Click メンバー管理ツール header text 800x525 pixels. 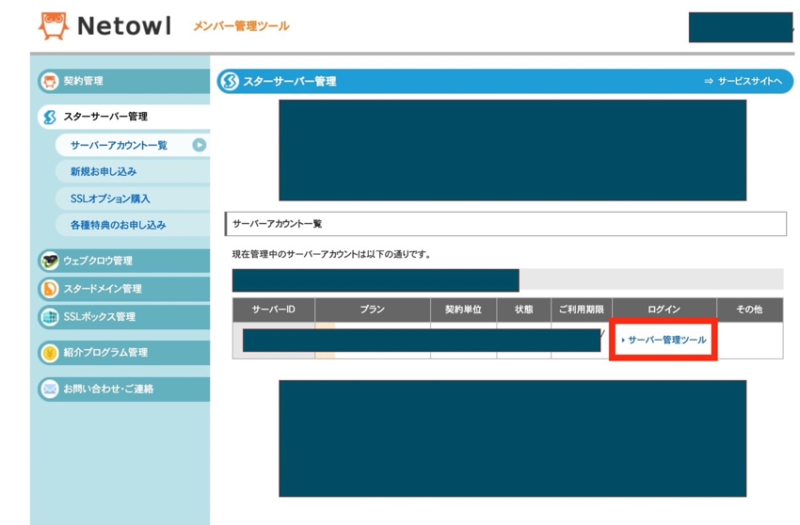click(x=241, y=26)
